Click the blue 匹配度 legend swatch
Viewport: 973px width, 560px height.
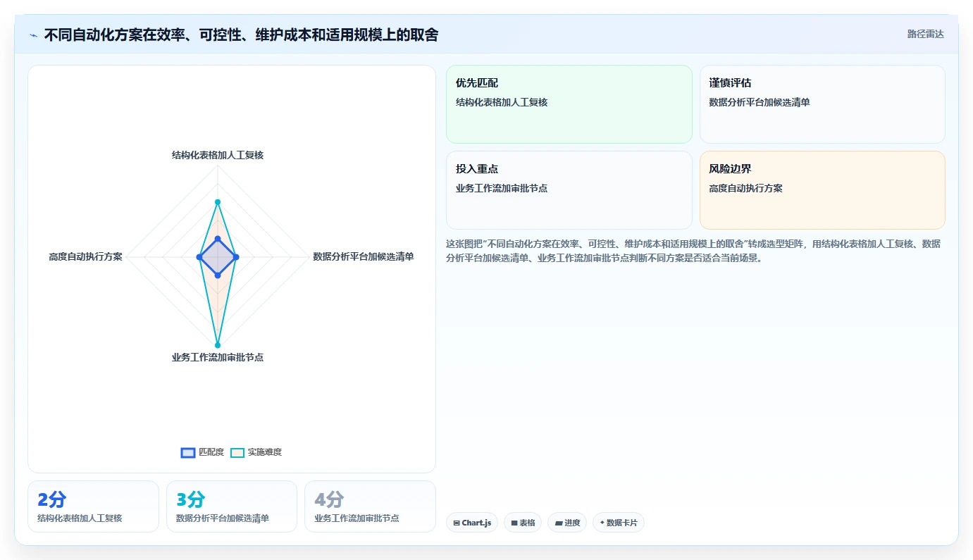coord(188,452)
